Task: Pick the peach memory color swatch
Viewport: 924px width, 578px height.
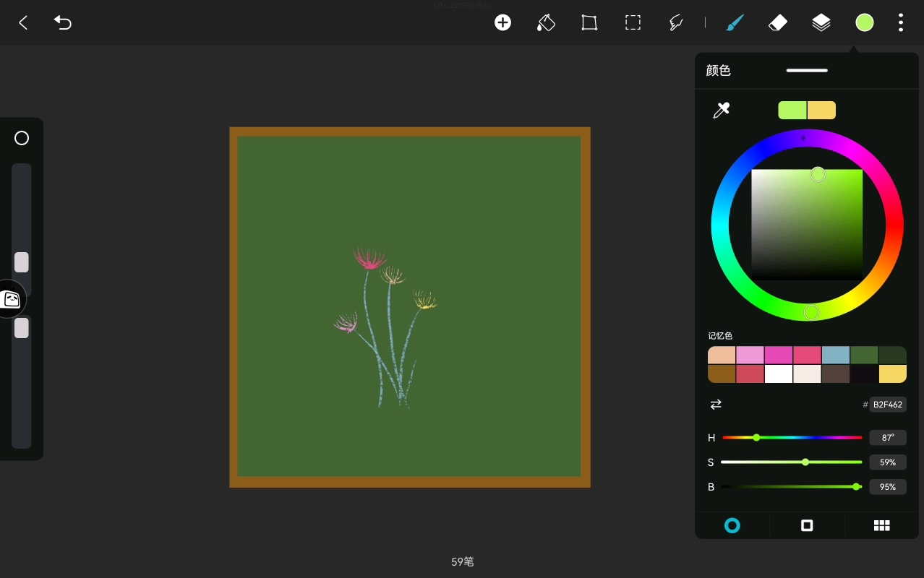Action: [722, 355]
